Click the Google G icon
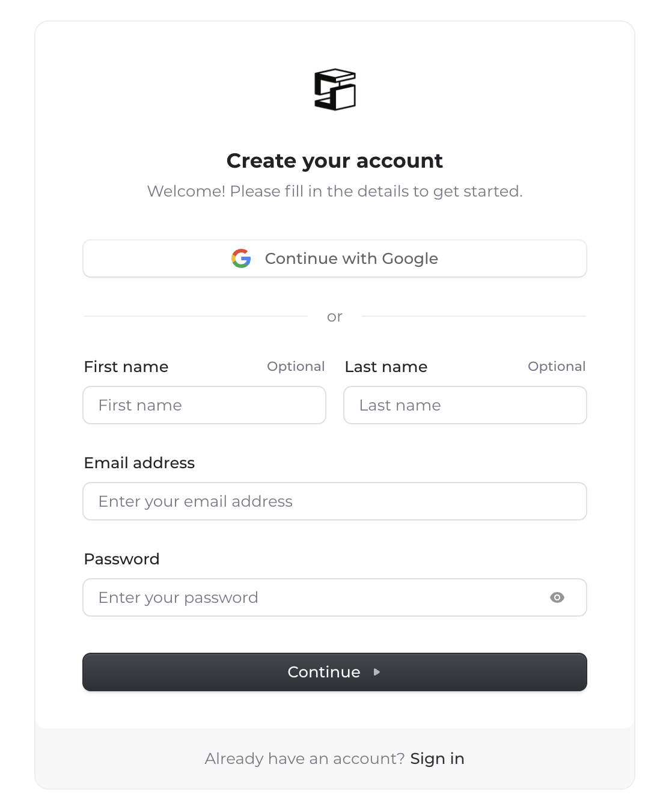Viewport: 672px width, 809px height. (x=241, y=258)
